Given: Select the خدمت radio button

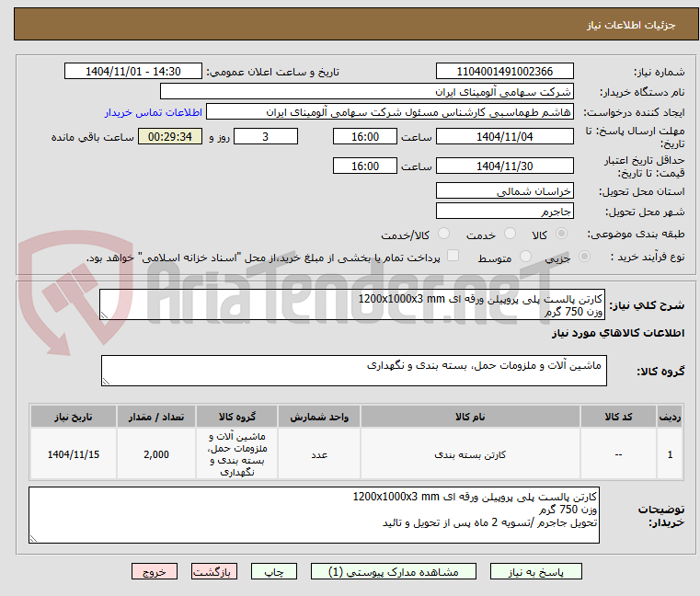Looking at the screenshot, I should tap(510, 234).
